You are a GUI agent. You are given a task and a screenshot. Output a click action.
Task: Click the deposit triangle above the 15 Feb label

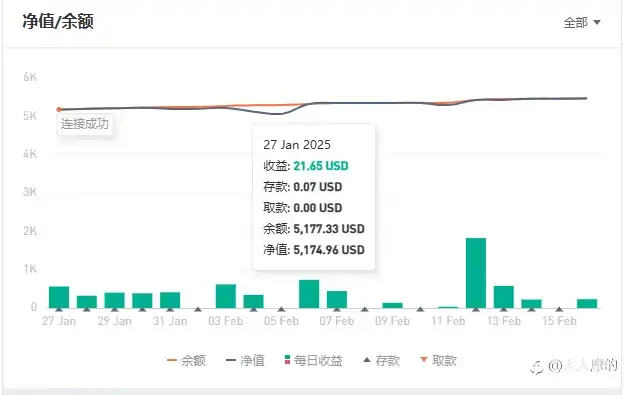[559, 309]
